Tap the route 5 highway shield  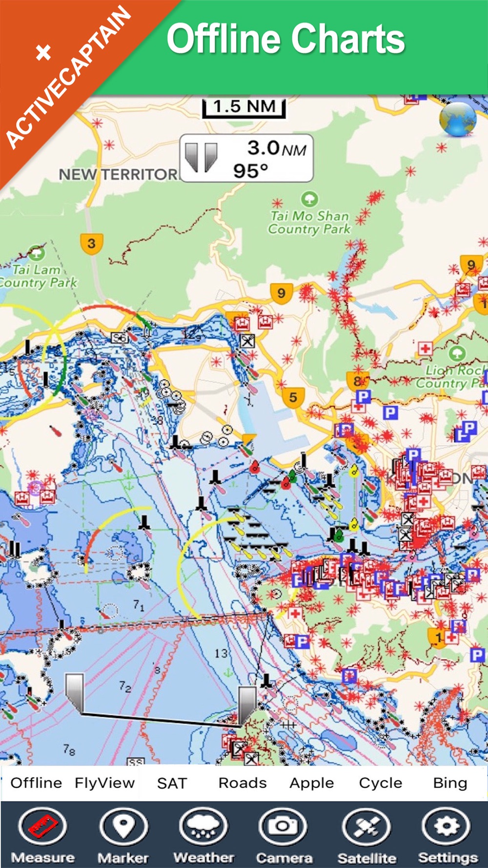pyautogui.click(x=293, y=397)
